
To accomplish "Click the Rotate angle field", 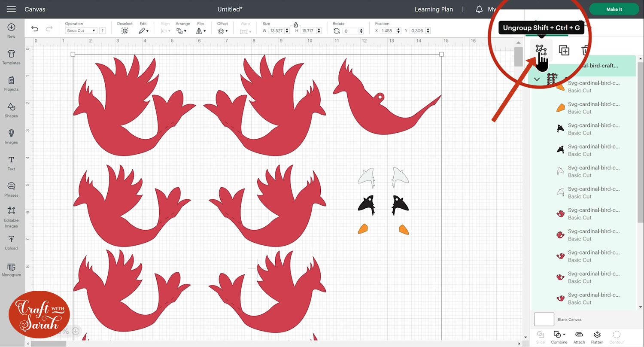I will [x=350, y=31].
